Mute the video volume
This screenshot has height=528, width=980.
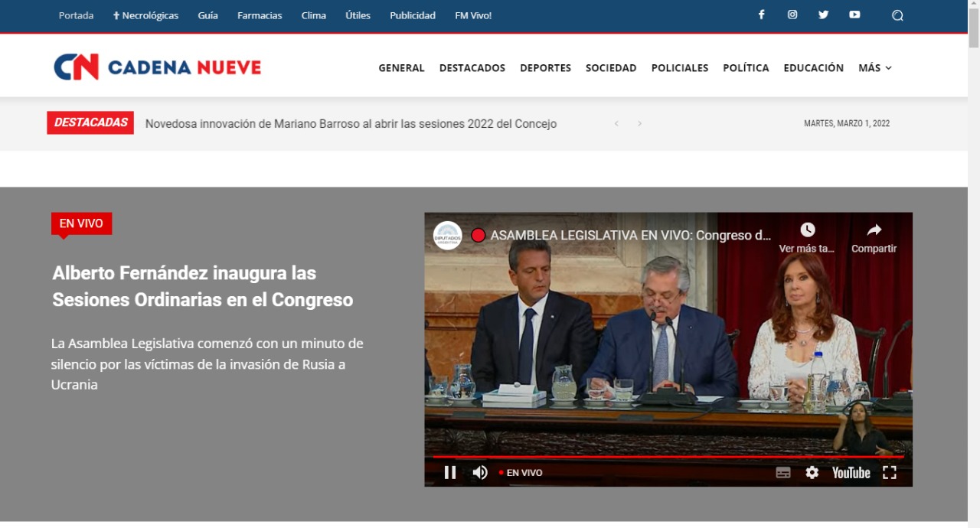[480, 473]
